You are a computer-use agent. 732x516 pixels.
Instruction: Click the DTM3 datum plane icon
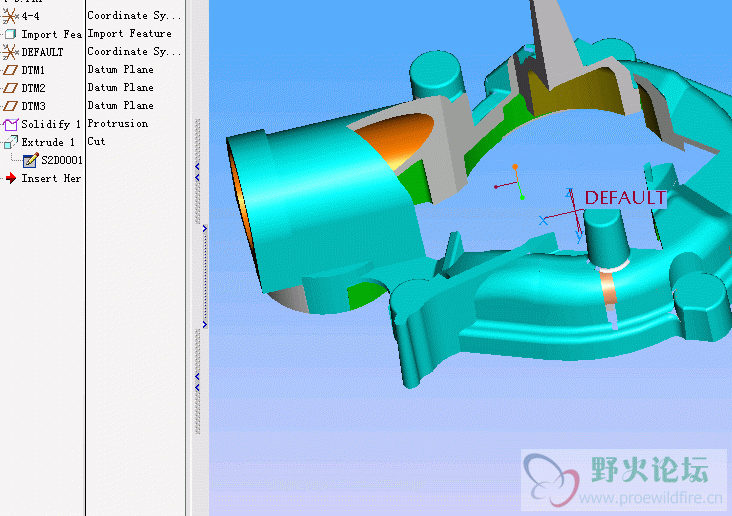(10, 106)
